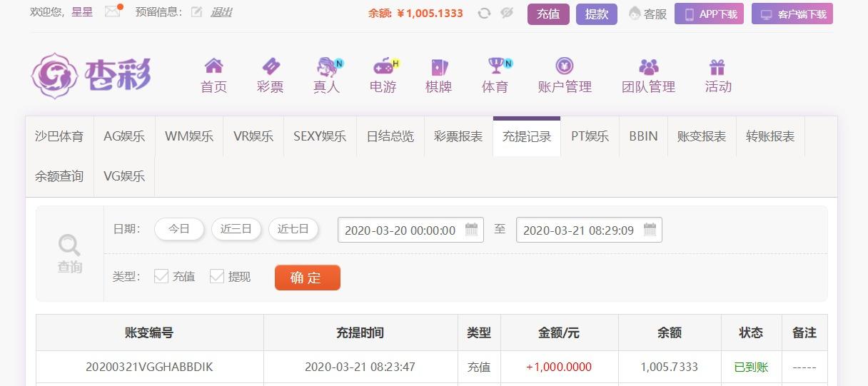Click amount +1,000.0000 cell
Screen dimensions: 868x386
pyautogui.click(x=559, y=367)
